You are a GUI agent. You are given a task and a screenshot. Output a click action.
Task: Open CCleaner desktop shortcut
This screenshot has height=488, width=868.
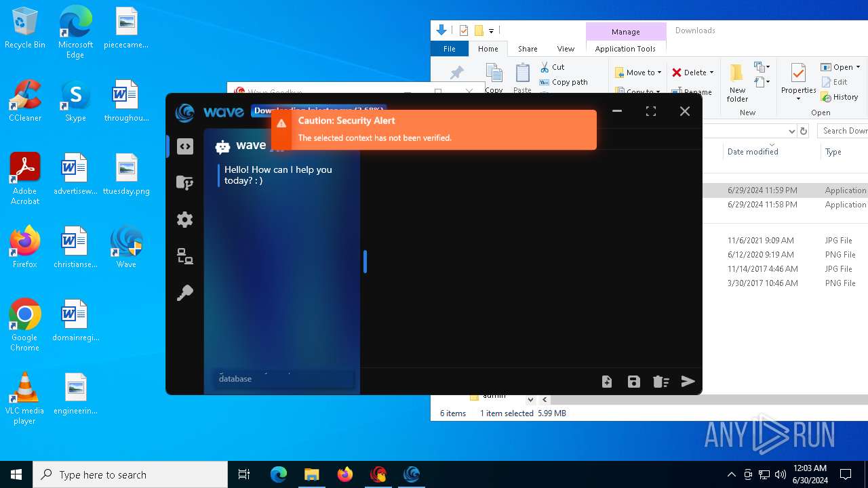(25, 102)
